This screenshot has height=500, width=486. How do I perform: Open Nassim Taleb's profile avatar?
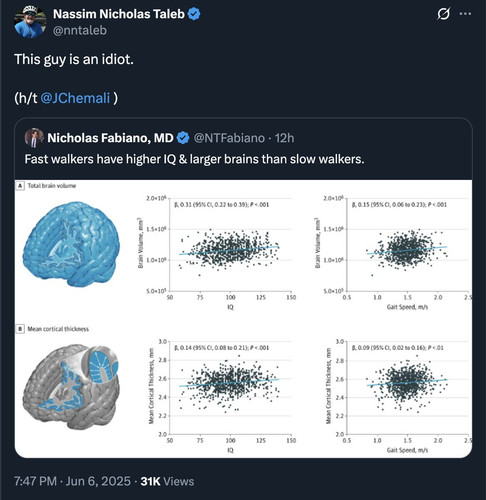[30, 22]
